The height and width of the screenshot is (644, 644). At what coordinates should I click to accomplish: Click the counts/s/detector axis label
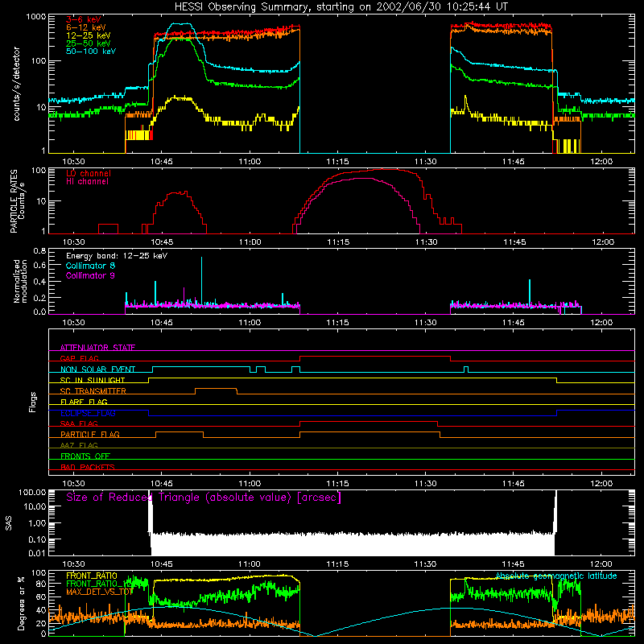click(x=16, y=84)
